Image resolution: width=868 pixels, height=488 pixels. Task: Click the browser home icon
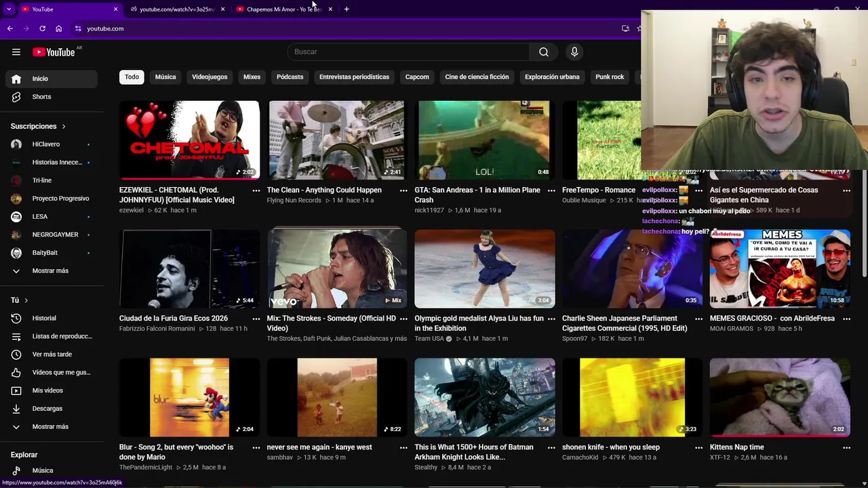point(59,28)
